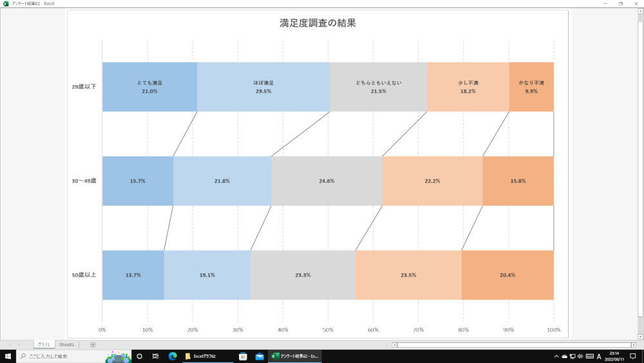This screenshot has width=644, height=363.
Task: Click the 24.6% data label
Action: point(327,181)
